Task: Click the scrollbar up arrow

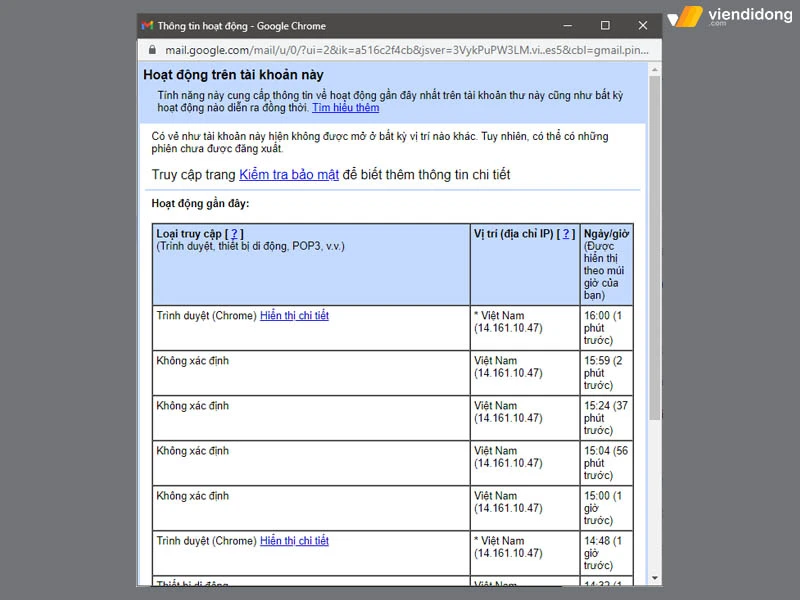Action: click(655, 68)
